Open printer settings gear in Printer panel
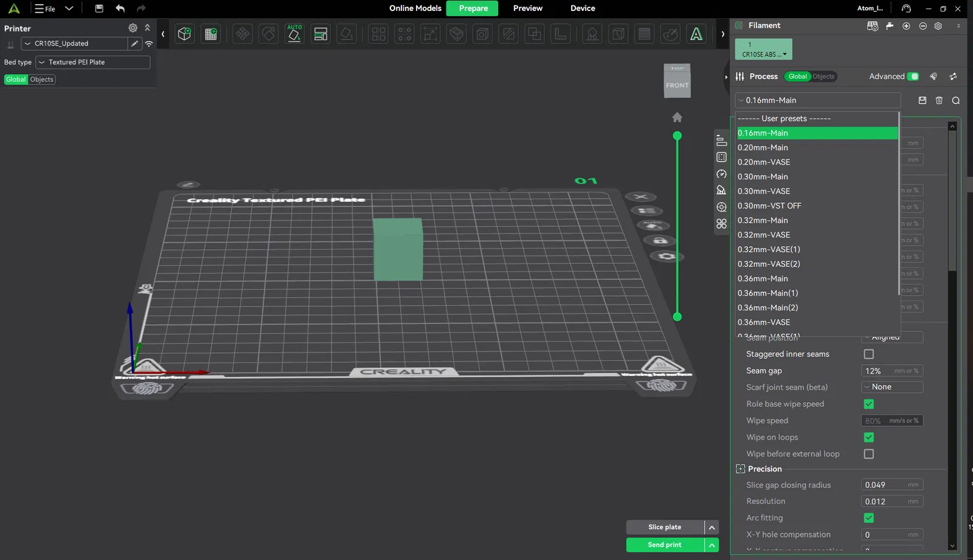 tap(133, 28)
